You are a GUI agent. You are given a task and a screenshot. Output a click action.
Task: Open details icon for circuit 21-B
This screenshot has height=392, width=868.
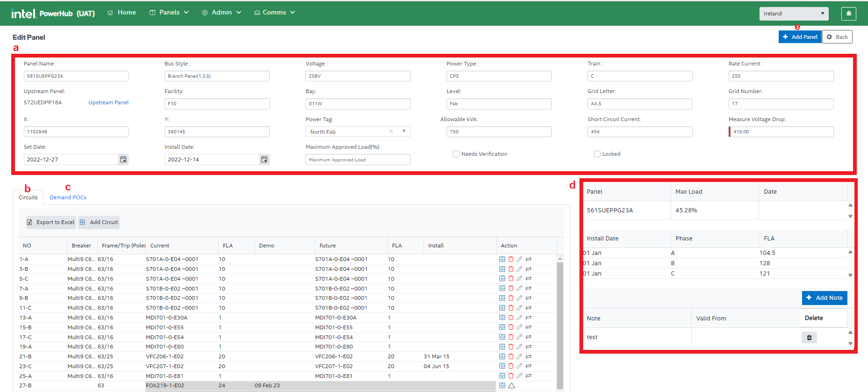502,356
